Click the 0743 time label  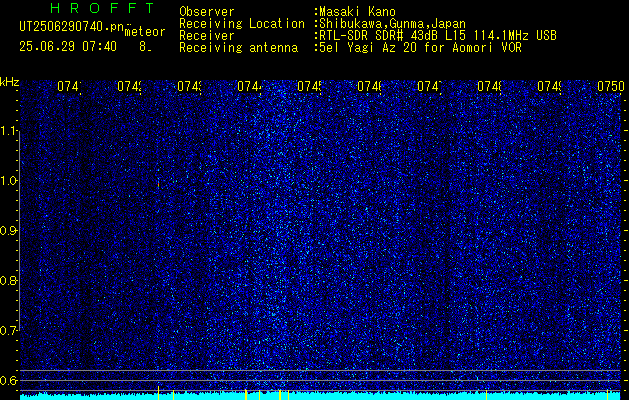pyautogui.click(x=189, y=86)
